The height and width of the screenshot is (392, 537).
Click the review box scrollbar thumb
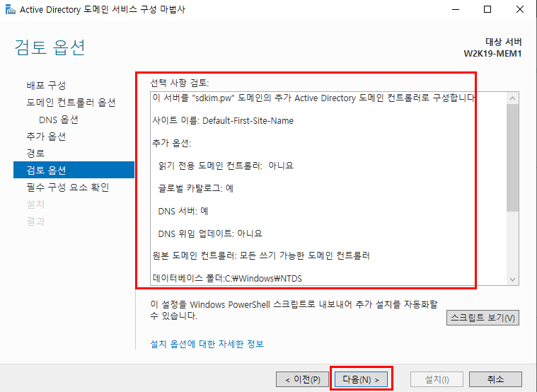(x=512, y=158)
